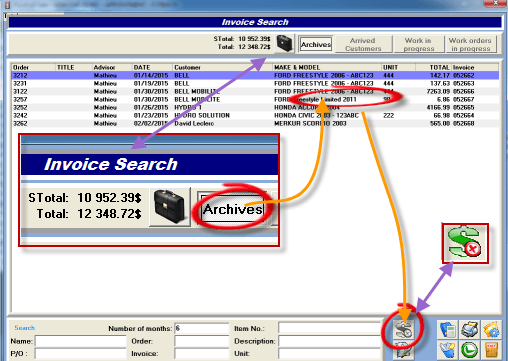Click total amount 565.00
The height and width of the screenshot is (361, 508).
point(440,123)
